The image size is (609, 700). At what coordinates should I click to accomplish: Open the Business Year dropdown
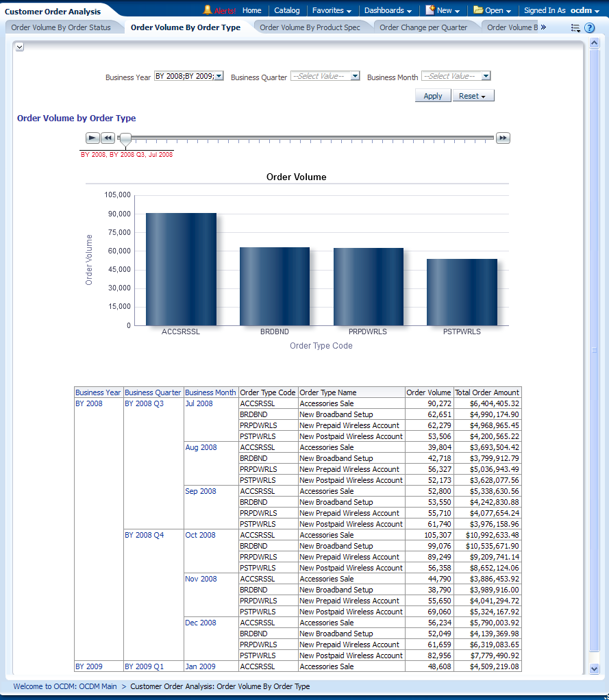[219, 77]
